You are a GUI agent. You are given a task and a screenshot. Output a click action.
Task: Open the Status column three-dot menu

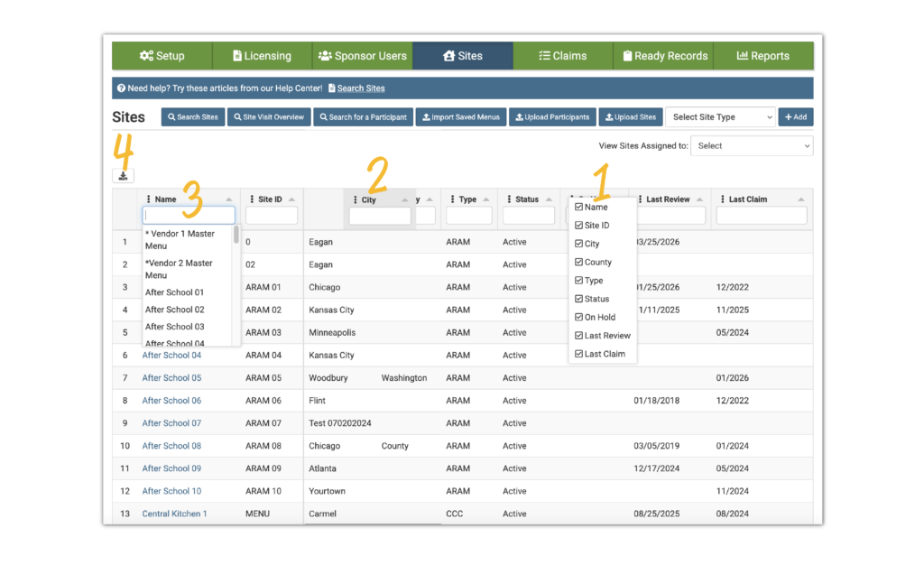[x=509, y=199]
